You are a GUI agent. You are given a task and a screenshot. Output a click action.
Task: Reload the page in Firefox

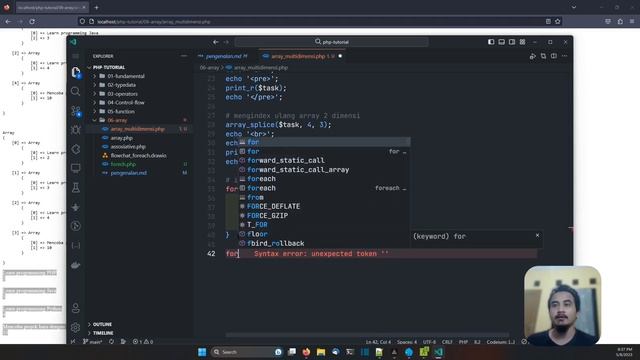(x=32, y=22)
